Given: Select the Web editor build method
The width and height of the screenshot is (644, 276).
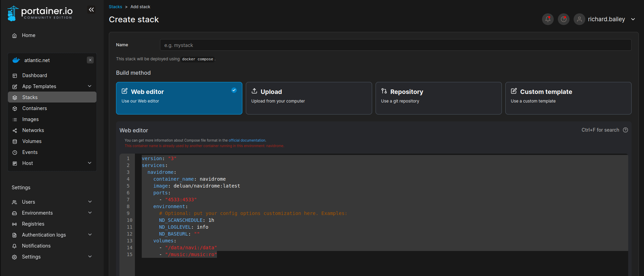Looking at the screenshot, I should 179,98.
